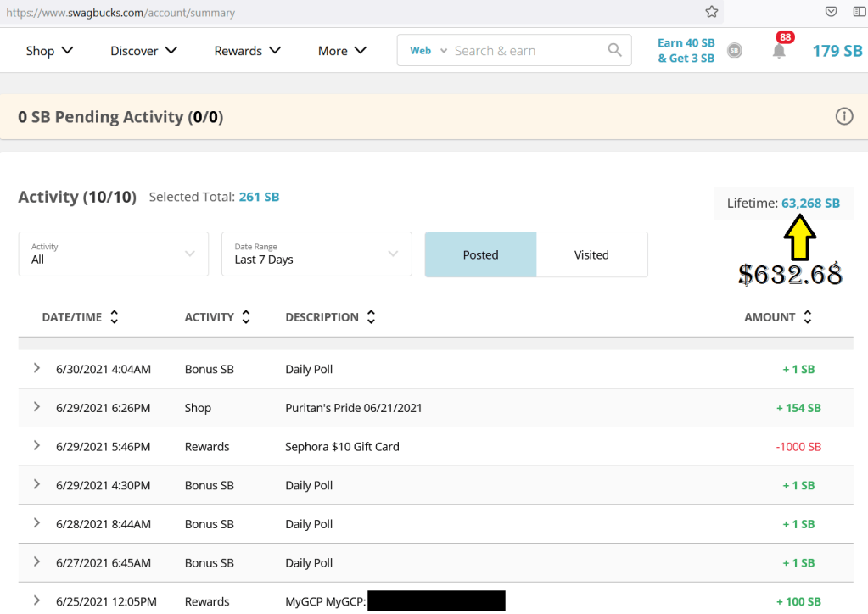Sort by Description column arrows
The image size is (868, 614).
point(371,317)
